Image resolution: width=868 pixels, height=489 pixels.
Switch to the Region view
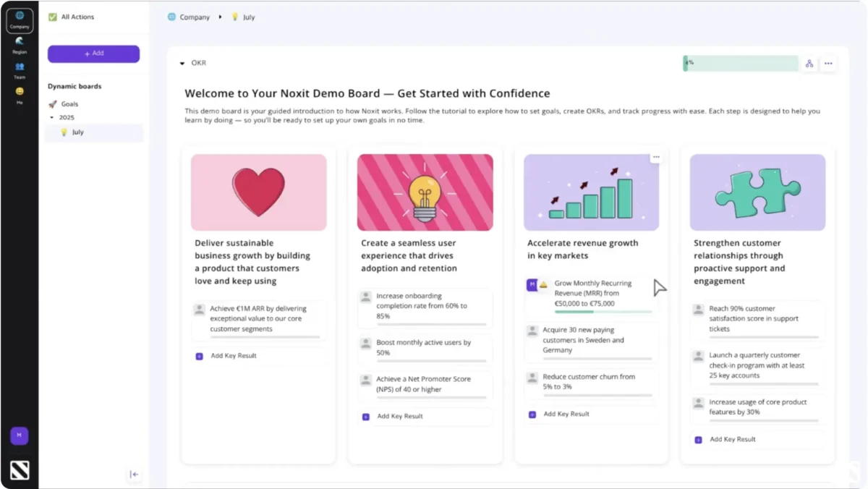click(20, 46)
